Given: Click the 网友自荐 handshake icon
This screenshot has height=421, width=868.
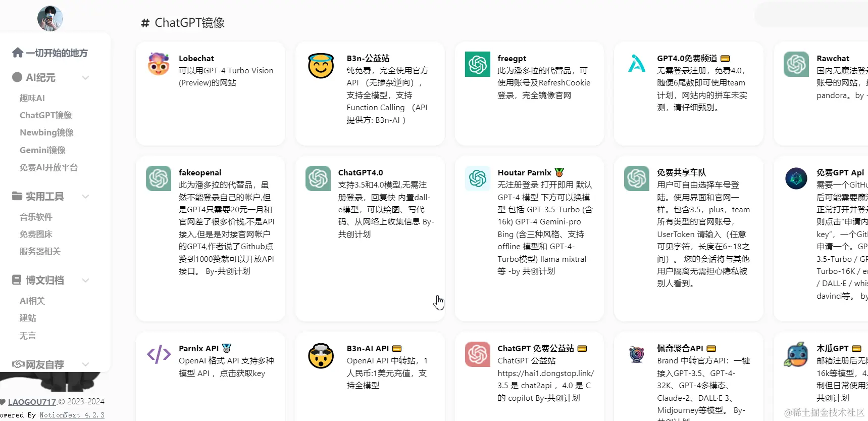Looking at the screenshot, I should tap(18, 364).
